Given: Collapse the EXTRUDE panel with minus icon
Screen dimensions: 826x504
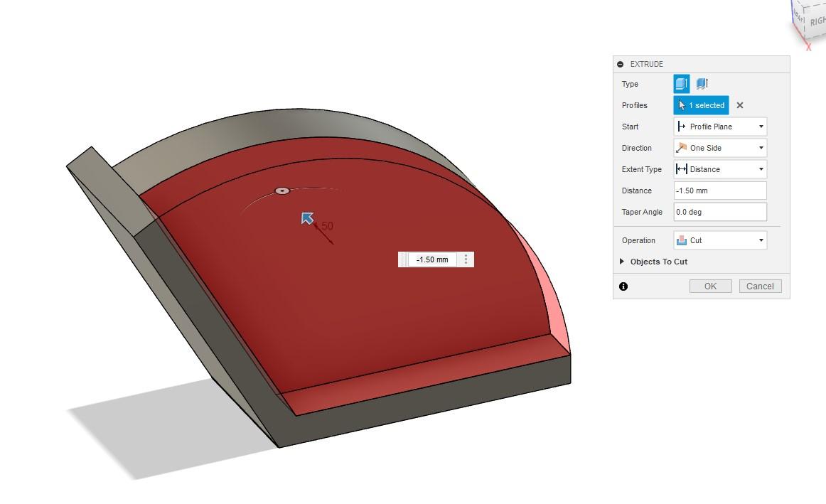Looking at the screenshot, I should [x=620, y=64].
